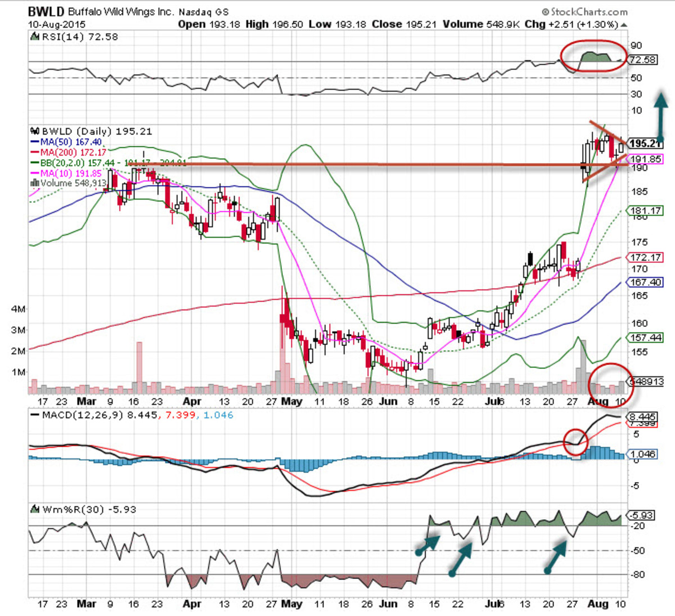Click the RSI legend line icon

click(34, 37)
